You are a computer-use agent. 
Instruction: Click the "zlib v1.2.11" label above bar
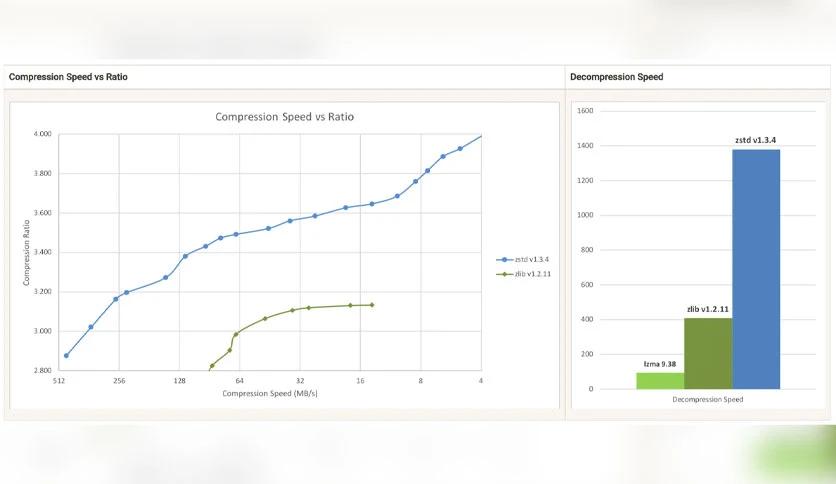pos(708,309)
